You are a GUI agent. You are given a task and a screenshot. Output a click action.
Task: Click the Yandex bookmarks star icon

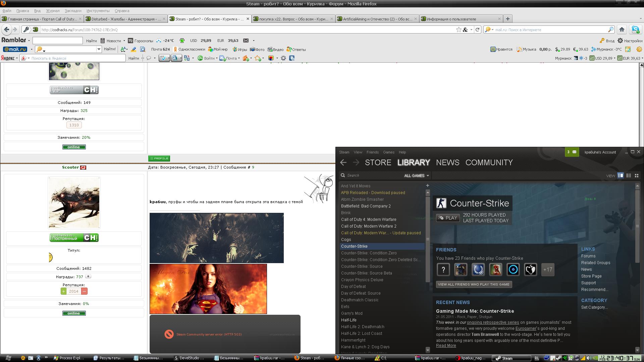click(x=258, y=58)
